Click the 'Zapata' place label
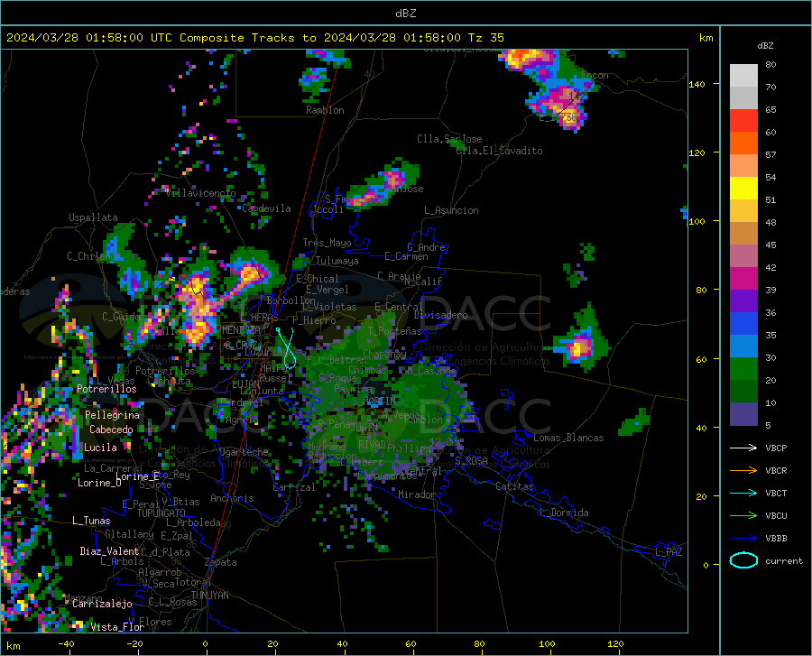This screenshot has width=812, height=656. point(221,562)
